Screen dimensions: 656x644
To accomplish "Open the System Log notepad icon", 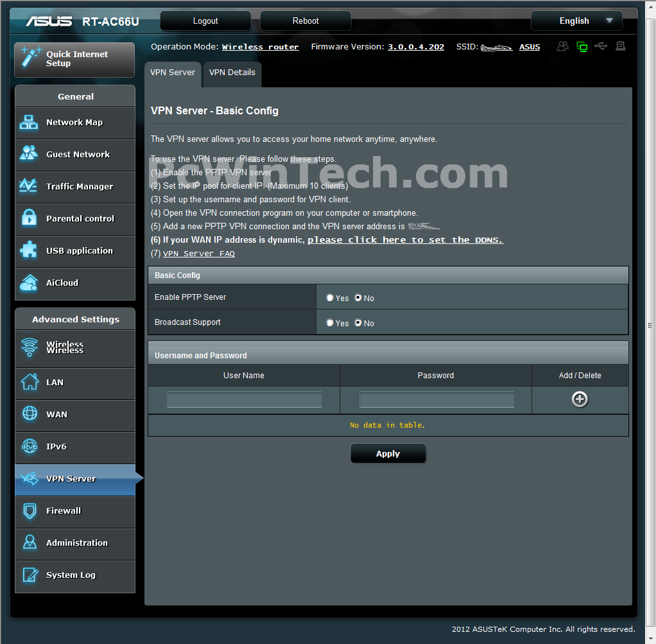I will [30, 575].
